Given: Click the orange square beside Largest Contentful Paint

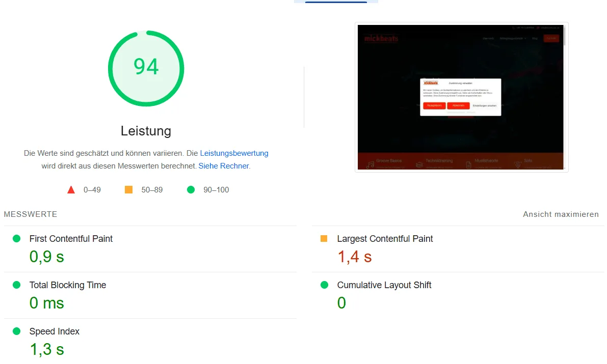Looking at the screenshot, I should (324, 239).
